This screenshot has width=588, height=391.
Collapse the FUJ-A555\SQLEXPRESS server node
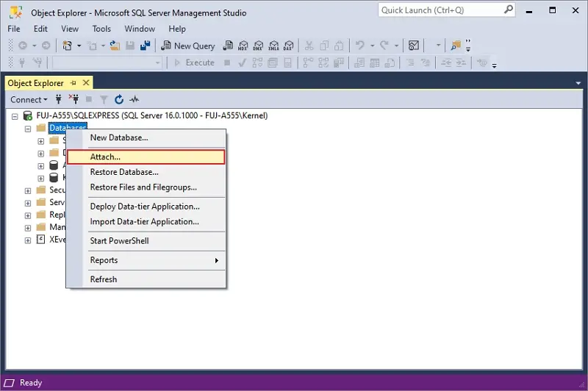15,117
